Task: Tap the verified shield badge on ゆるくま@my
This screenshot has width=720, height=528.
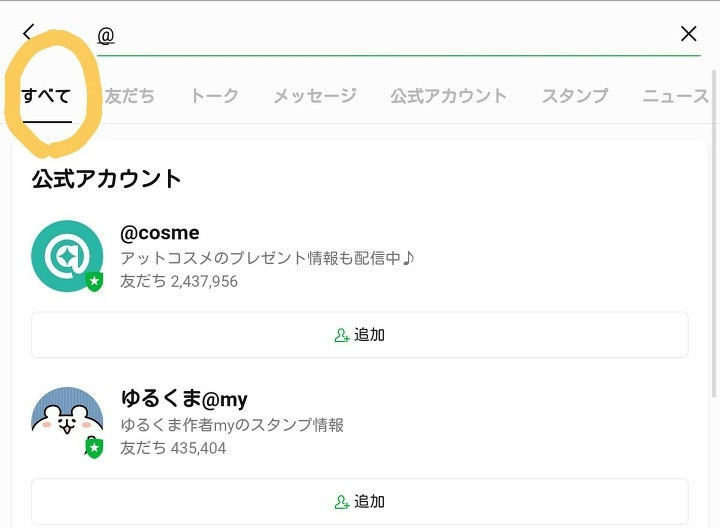Action: [x=94, y=447]
